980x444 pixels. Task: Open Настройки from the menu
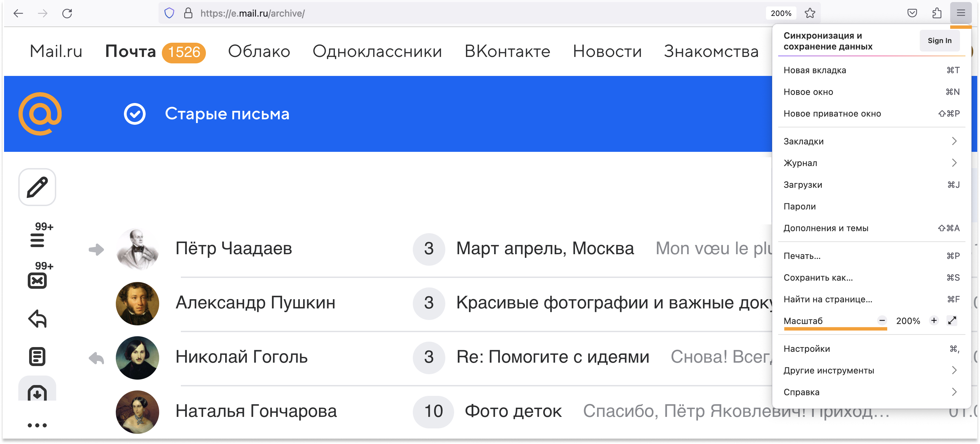pyautogui.click(x=871, y=349)
